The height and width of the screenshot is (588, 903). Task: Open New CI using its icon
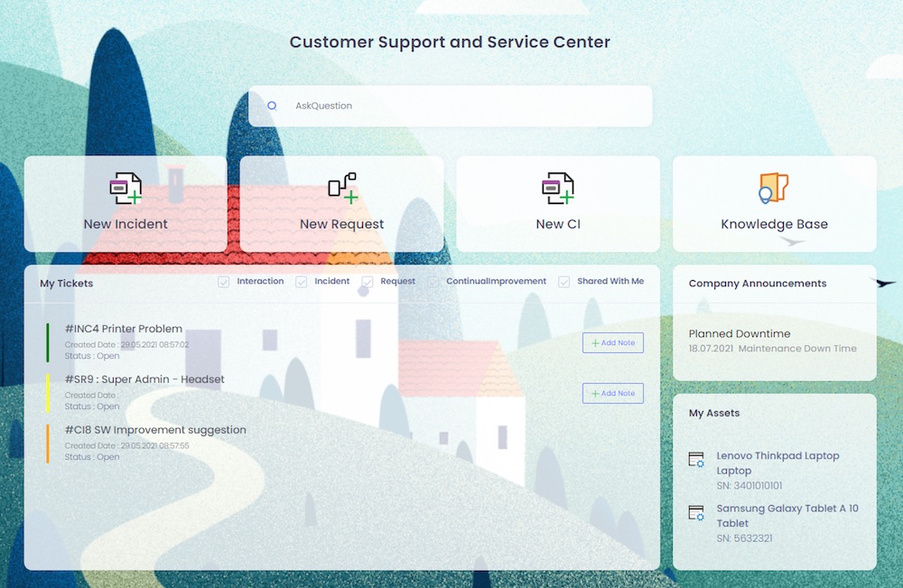pos(558,187)
